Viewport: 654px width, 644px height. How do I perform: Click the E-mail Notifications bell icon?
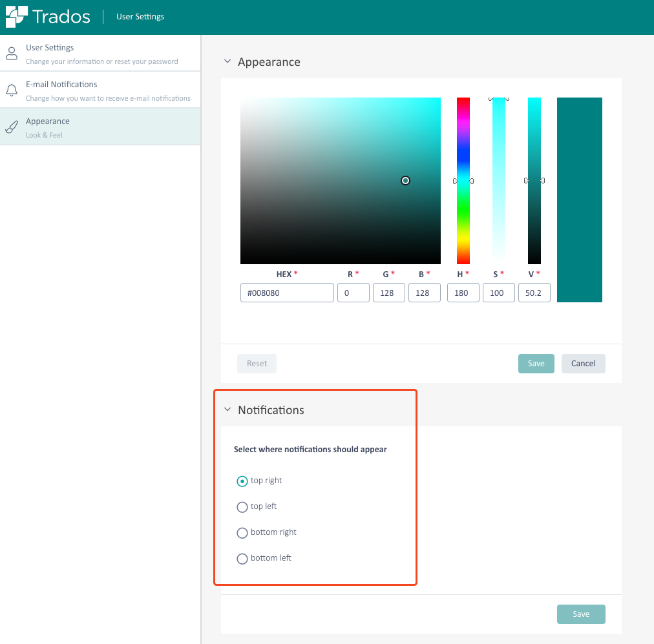(12, 90)
